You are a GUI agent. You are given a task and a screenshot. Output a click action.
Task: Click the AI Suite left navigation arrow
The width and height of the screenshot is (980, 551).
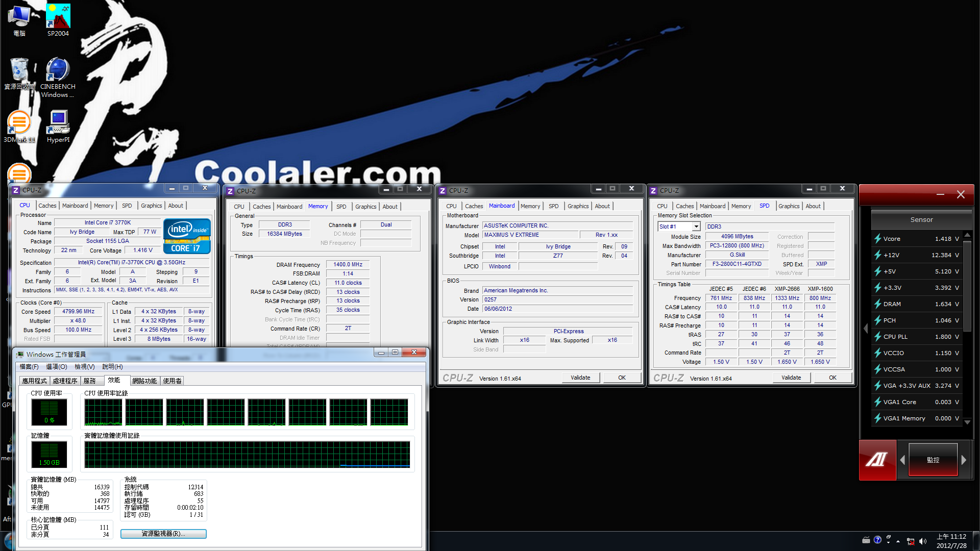pyautogui.click(x=902, y=460)
